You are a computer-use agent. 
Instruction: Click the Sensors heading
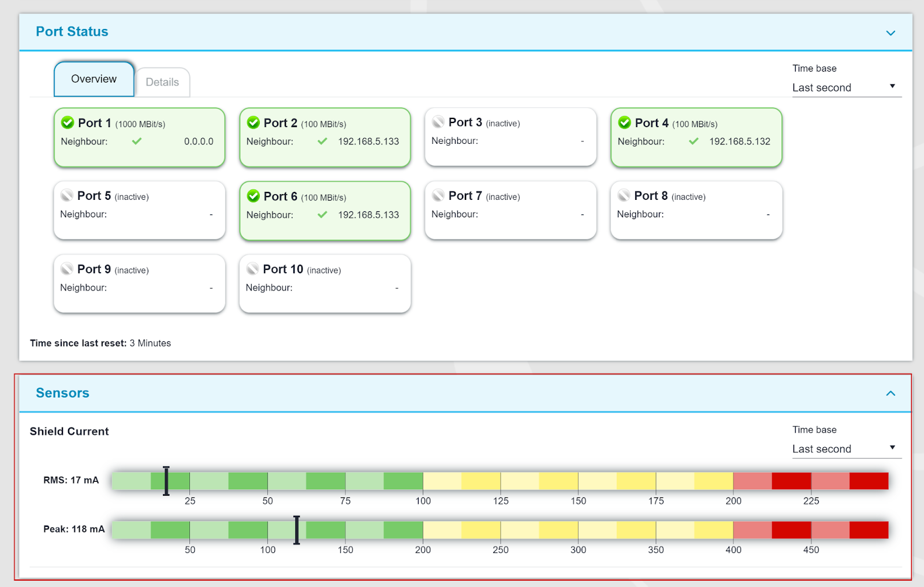[x=62, y=393]
